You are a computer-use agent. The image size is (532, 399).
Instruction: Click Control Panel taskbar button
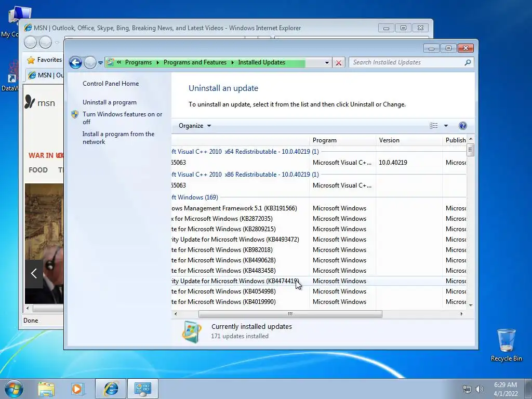142,389
